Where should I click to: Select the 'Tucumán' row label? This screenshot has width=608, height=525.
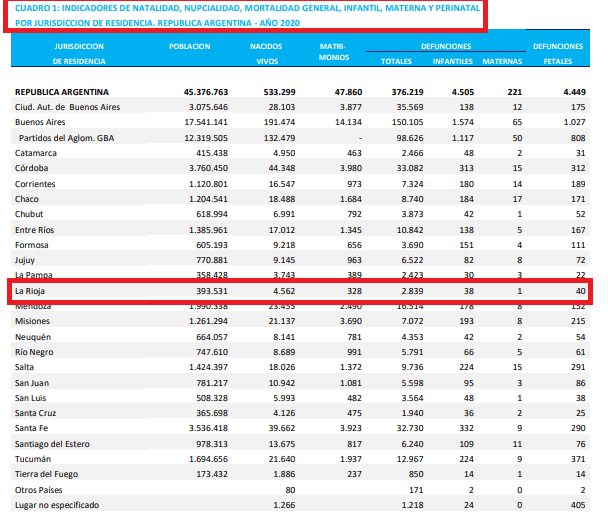pos(33,459)
